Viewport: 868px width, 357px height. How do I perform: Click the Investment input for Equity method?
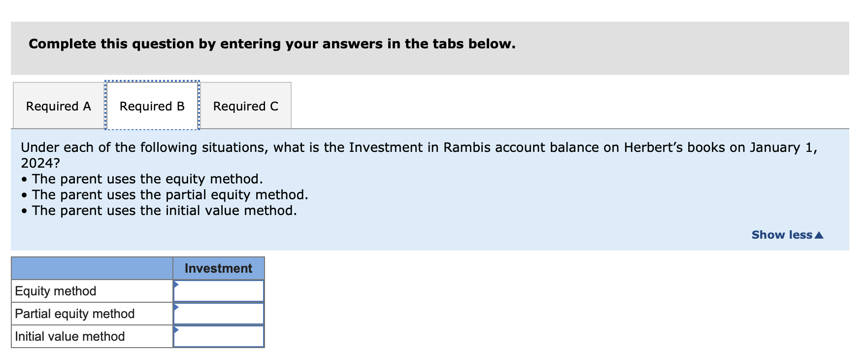[219, 290]
